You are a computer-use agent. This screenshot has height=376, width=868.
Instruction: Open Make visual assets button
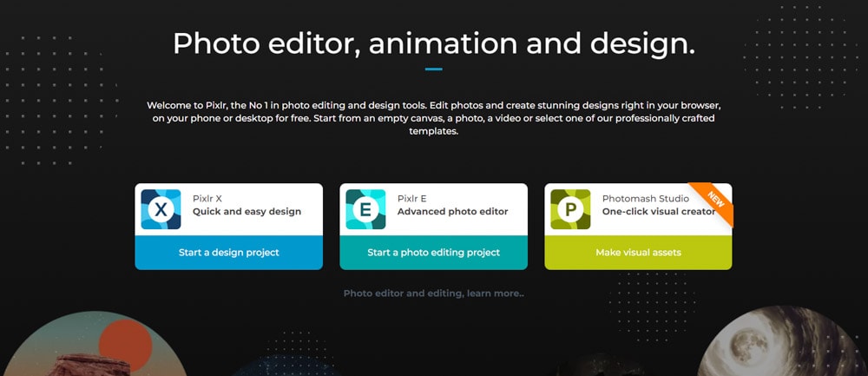click(638, 253)
